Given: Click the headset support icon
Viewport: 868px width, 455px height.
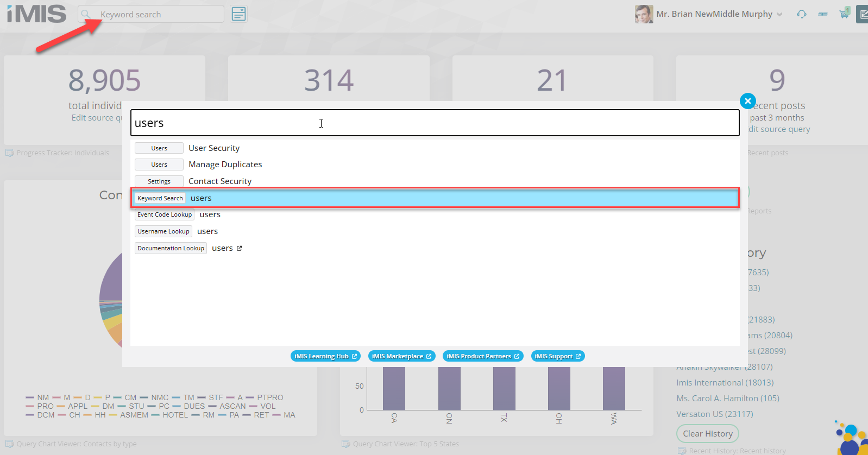Looking at the screenshot, I should tap(801, 14).
